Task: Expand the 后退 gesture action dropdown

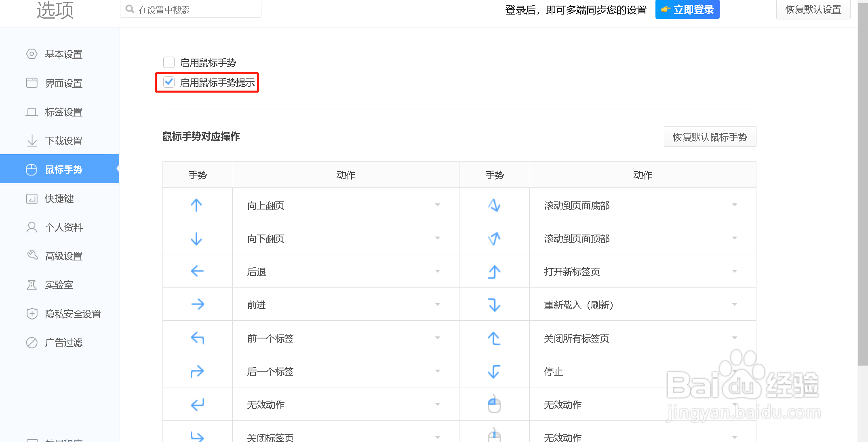Action: pyautogui.click(x=437, y=271)
